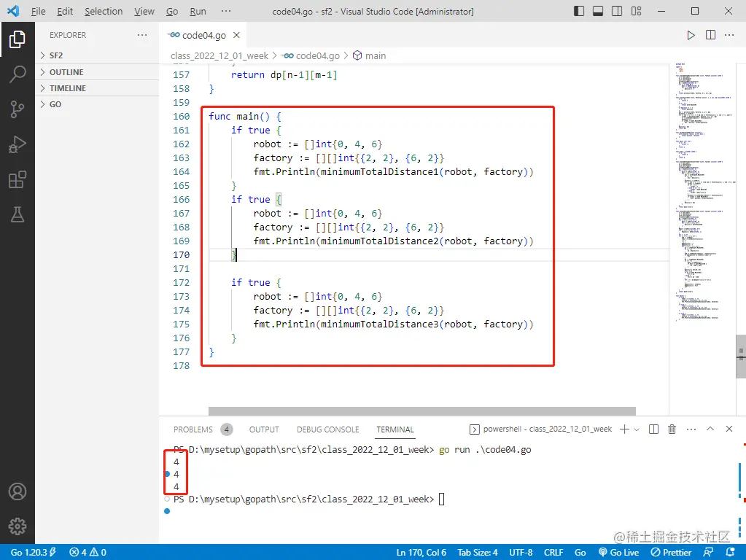Open the Accounts menu icon
Screen dimensions: 746x560
pos(17,491)
